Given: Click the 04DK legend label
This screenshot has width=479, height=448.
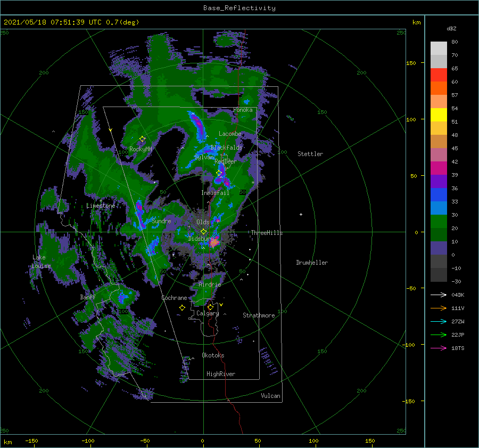Looking at the screenshot, I should tap(458, 295).
